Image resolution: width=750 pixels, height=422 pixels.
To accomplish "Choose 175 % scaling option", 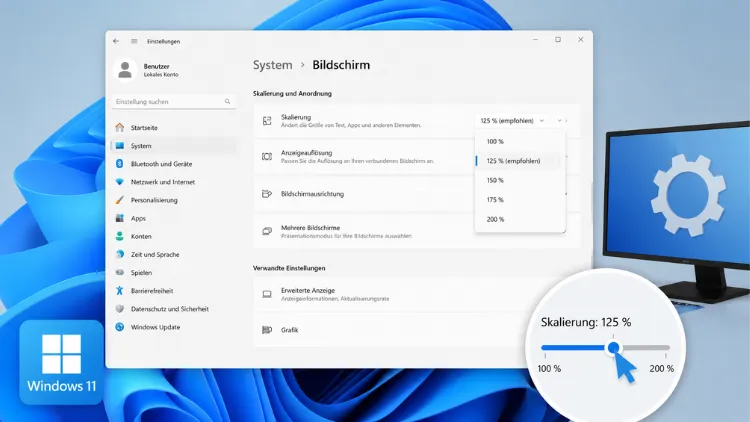I will (520, 200).
